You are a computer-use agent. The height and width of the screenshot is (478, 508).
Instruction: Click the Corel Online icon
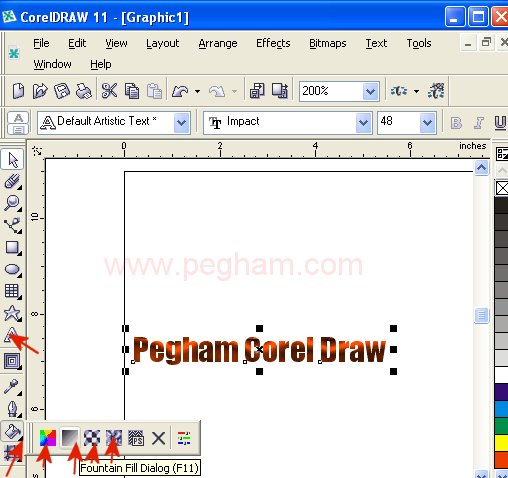coord(436,91)
